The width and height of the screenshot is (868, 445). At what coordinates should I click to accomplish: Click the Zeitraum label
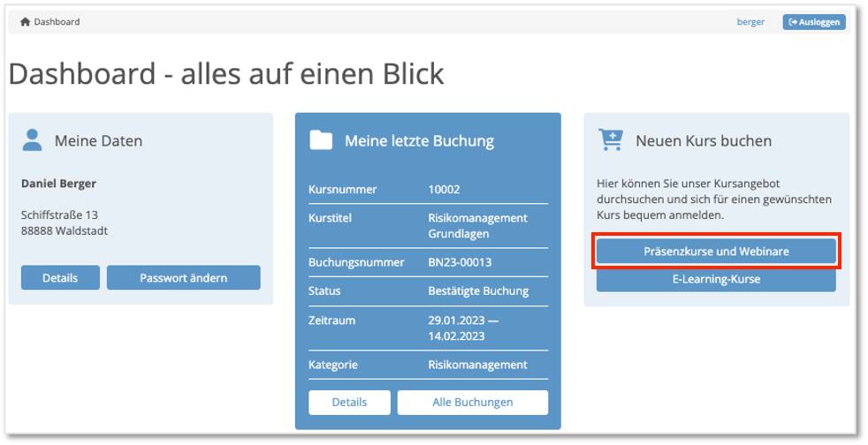click(331, 321)
